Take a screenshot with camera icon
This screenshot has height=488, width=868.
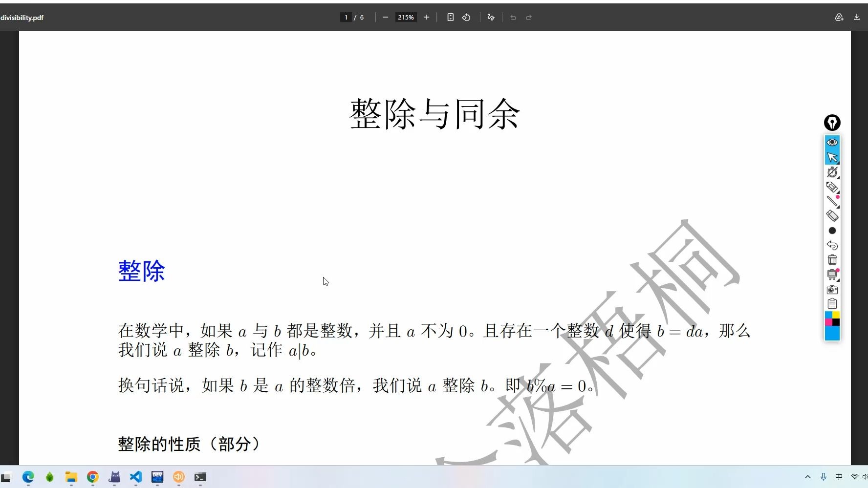click(832, 290)
